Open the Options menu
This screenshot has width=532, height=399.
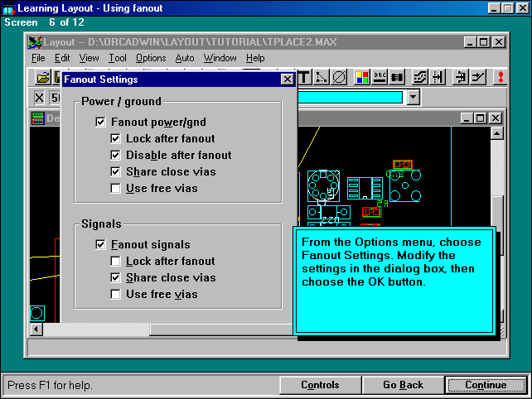151,58
